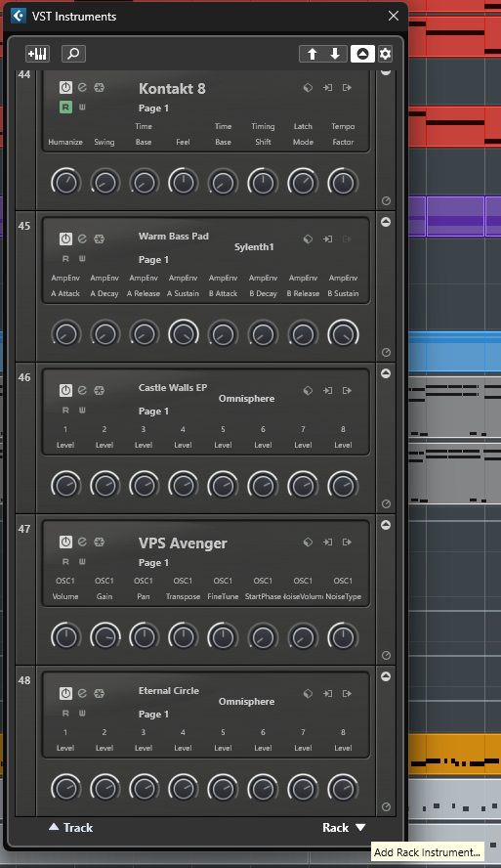The width and height of the screenshot is (501, 868).
Task: Open Kontakt 8 quick controls Page 1 selector
Action: click(x=153, y=108)
